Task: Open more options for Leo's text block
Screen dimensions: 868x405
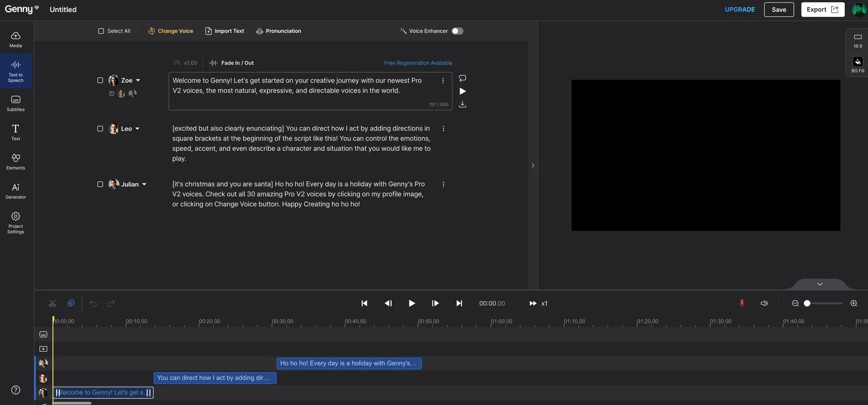Action: (443, 128)
